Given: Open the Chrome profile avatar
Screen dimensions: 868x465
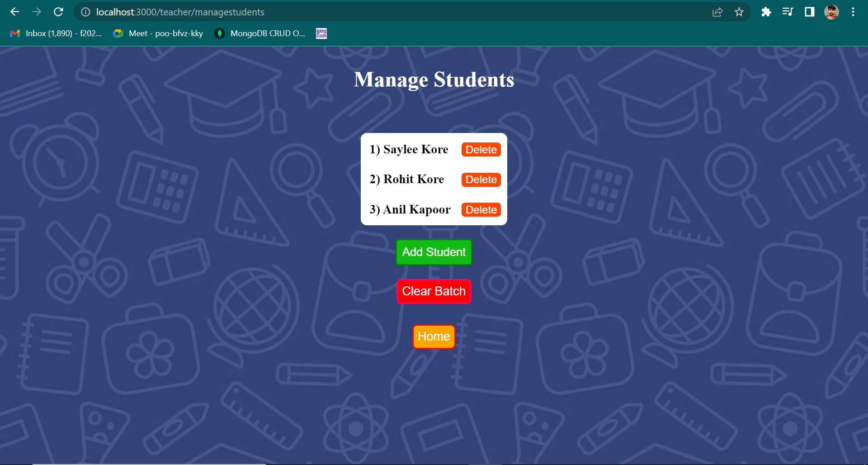Looking at the screenshot, I should click(x=831, y=12).
